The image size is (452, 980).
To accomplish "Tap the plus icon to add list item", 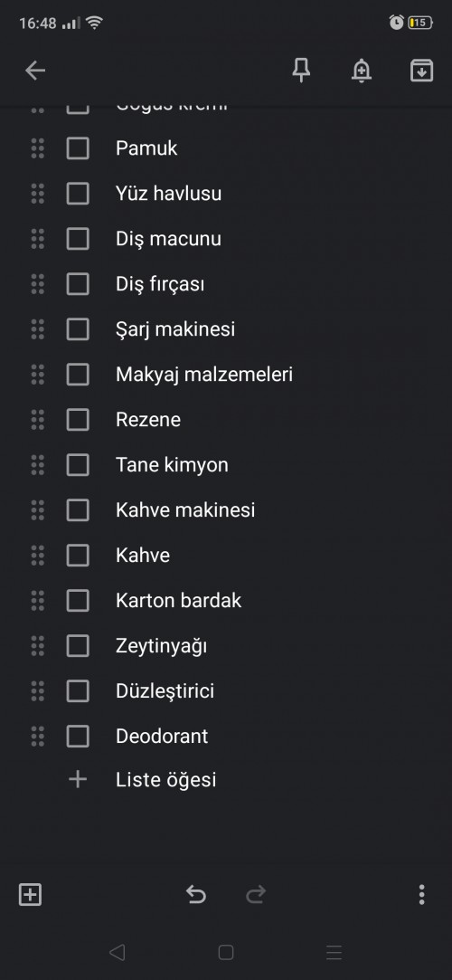I will pos(78,779).
